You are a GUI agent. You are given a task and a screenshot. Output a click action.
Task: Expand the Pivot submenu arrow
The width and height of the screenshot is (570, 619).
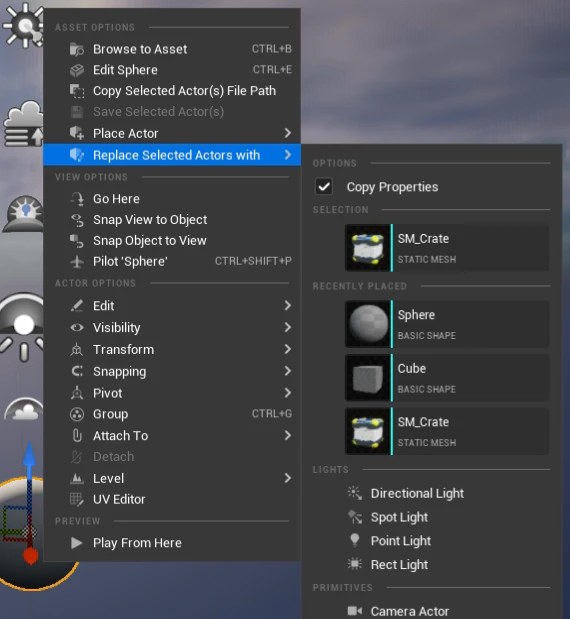click(288, 393)
